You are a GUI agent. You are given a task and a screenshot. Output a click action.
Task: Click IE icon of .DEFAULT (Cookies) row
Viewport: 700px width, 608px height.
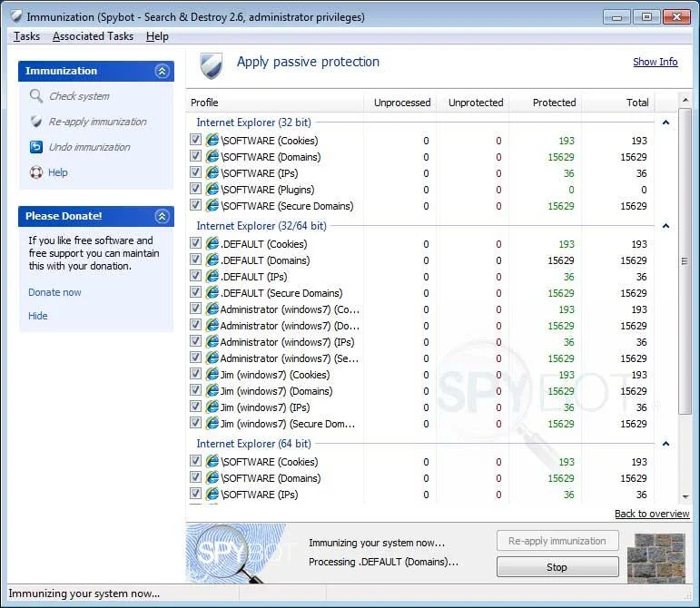(x=212, y=243)
